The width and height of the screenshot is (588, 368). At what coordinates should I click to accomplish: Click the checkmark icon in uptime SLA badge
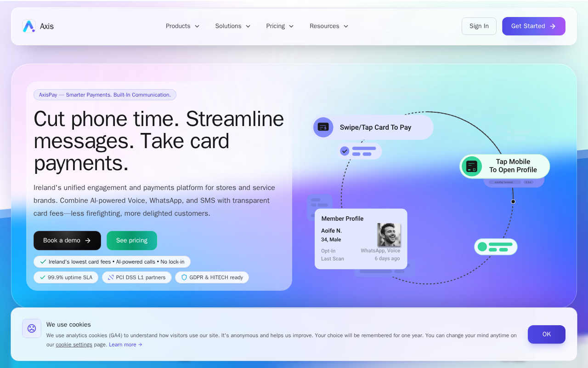pos(43,277)
